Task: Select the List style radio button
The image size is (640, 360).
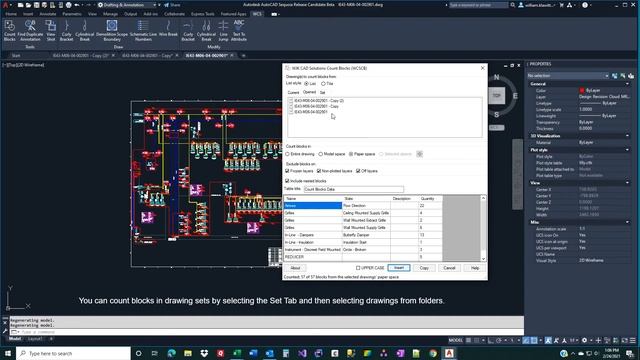Action: (306, 84)
